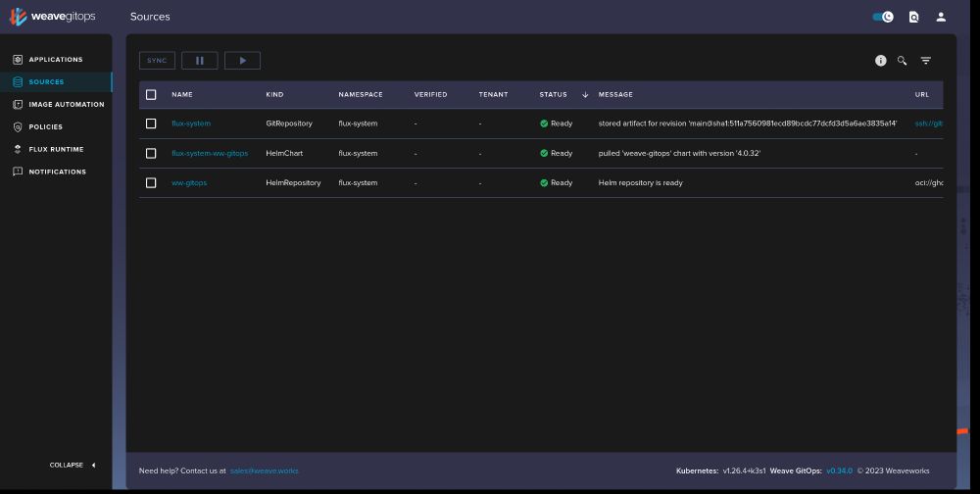The image size is (980, 494).
Task: Click the HelmRepository kind cell
Action: (x=293, y=182)
